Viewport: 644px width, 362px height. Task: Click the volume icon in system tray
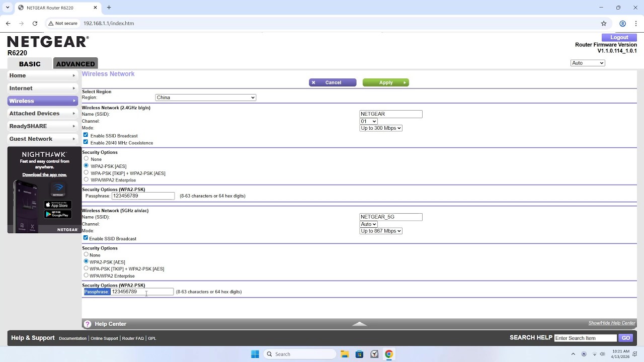click(602, 354)
